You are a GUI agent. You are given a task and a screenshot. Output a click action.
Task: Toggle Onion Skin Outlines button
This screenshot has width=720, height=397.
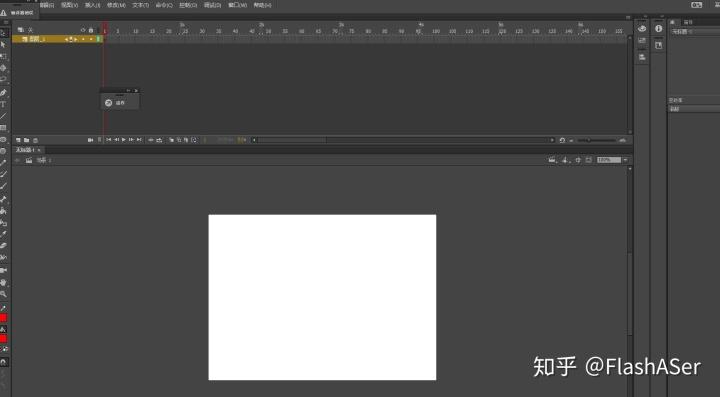tap(179, 140)
